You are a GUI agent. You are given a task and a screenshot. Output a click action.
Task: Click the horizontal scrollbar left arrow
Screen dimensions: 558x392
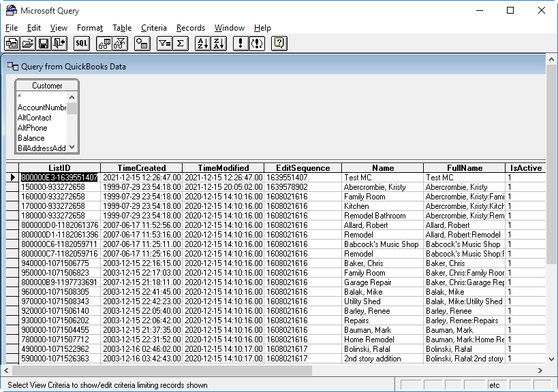click(x=6, y=370)
